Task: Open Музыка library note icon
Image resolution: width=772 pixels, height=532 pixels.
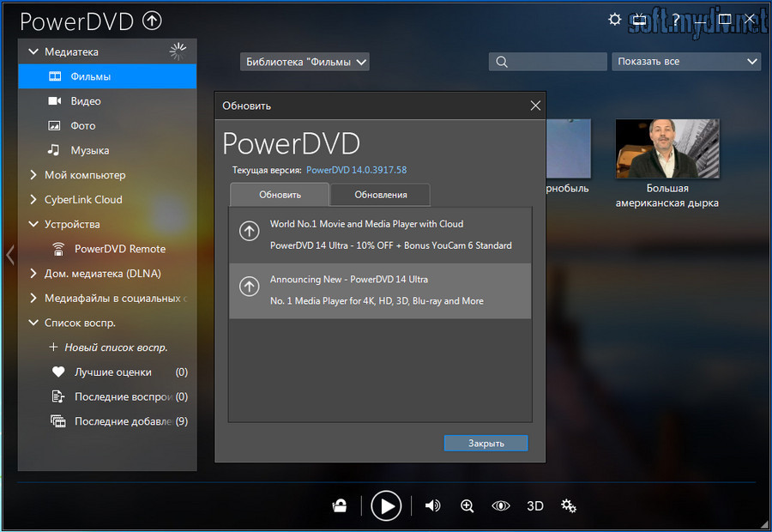Action: click(54, 150)
